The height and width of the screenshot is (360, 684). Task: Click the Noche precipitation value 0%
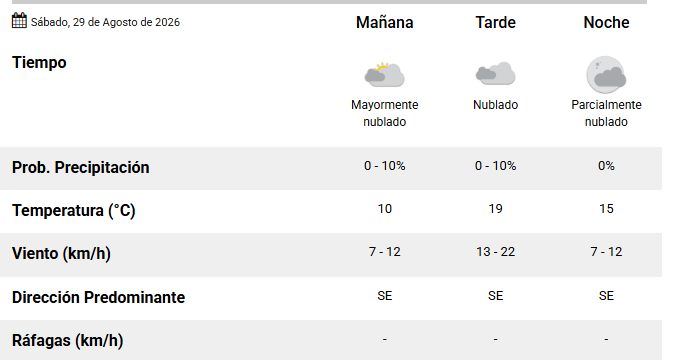(606, 166)
